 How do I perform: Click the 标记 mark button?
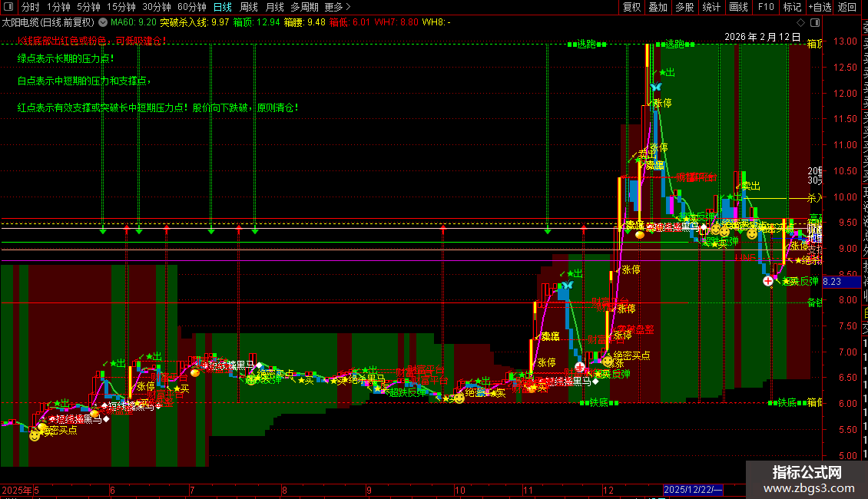(x=792, y=7)
